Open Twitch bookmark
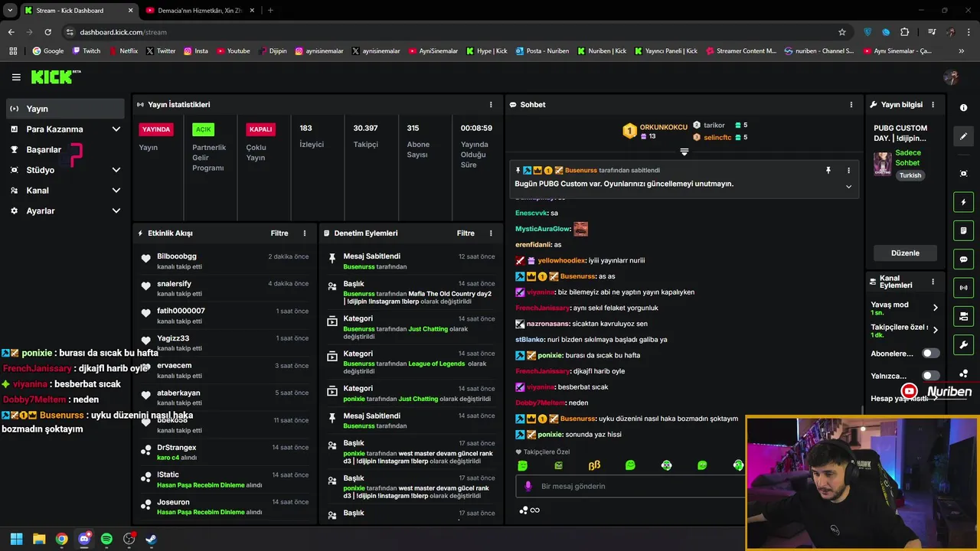 pos(86,51)
